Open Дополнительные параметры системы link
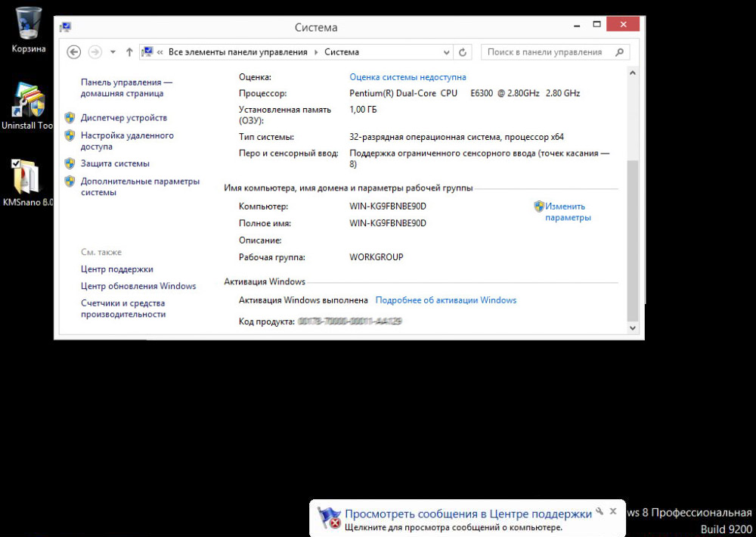Screen dimensions: 756x537 click(x=140, y=187)
